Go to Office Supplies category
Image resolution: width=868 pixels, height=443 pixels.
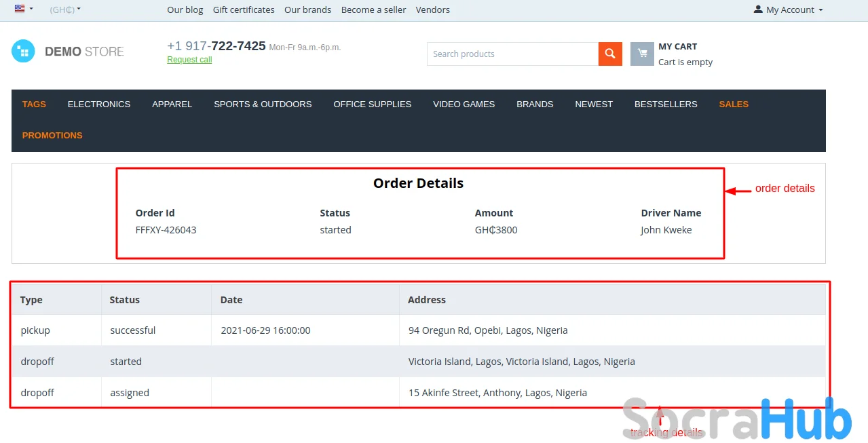pyautogui.click(x=373, y=104)
